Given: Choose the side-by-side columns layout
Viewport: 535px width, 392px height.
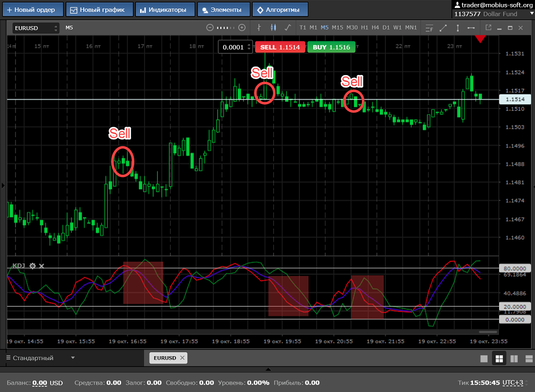Looking at the screenshot, I should pyautogui.click(x=514, y=358).
